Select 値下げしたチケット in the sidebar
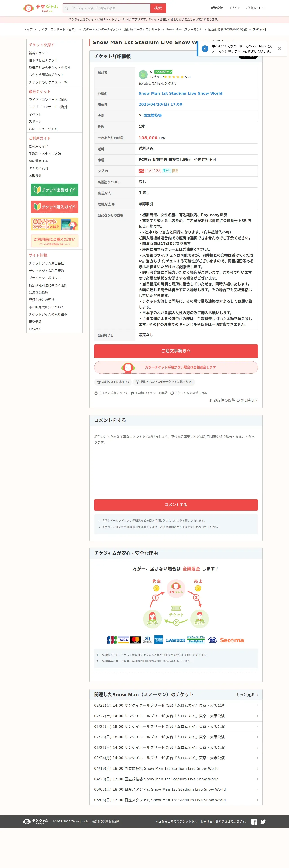Image resolution: width=289 pixels, height=868 pixels. [x=43, y=60]
